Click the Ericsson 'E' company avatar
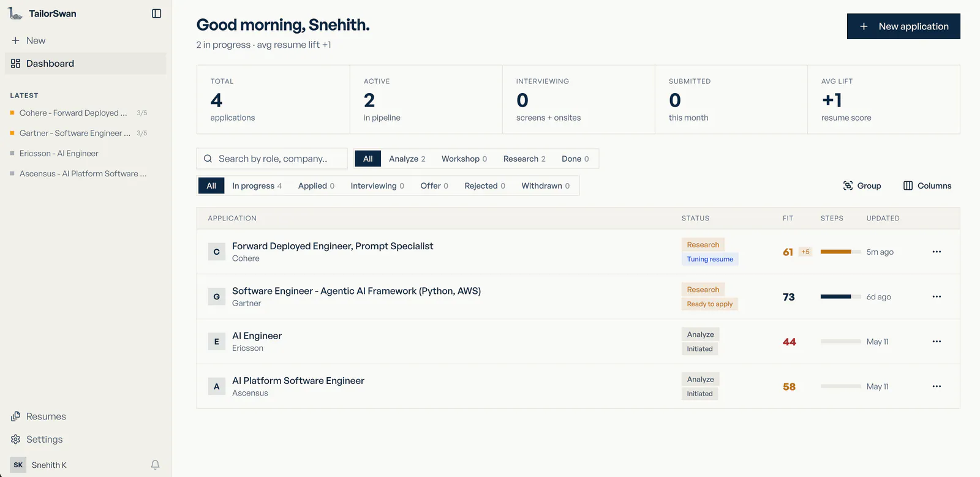The width and height of the screenshot is (980, 477). (x=217, y=342)
